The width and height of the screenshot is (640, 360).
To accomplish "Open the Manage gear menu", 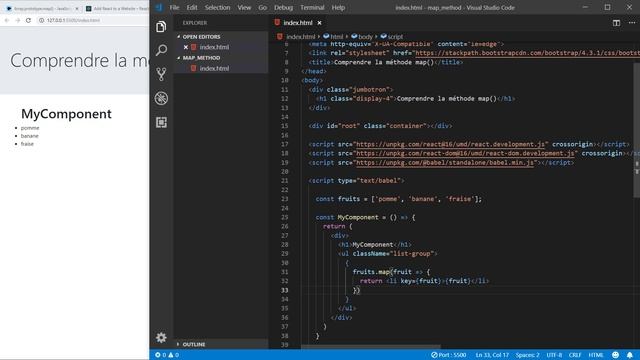I will (161, 338).
